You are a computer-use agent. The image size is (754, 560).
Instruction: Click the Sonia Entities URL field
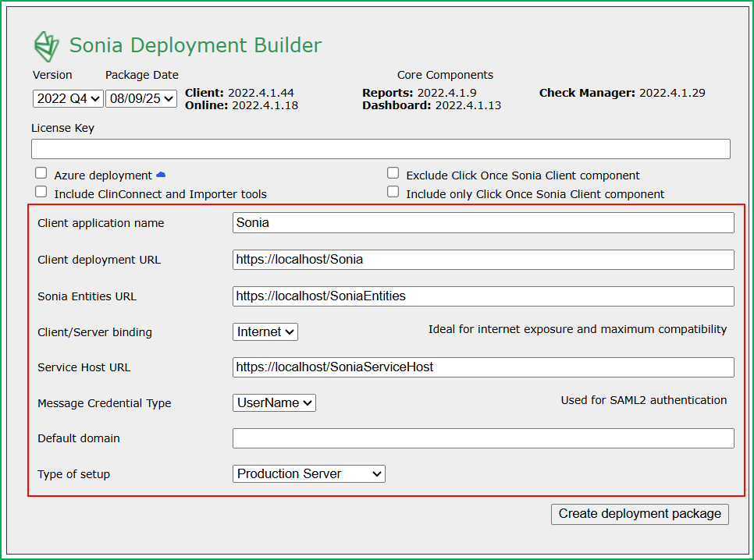point(483,296)
